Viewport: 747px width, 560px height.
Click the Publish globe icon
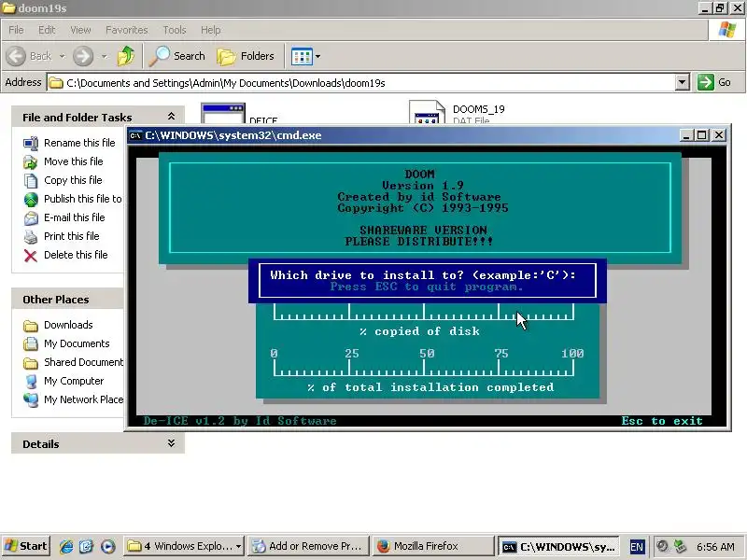31,199
